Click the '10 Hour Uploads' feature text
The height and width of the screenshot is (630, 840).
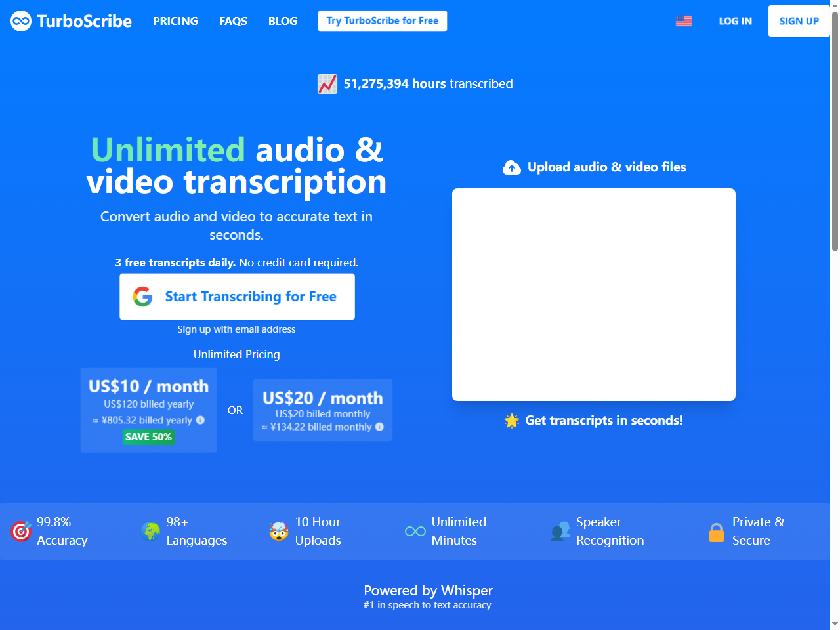(318, 531)
